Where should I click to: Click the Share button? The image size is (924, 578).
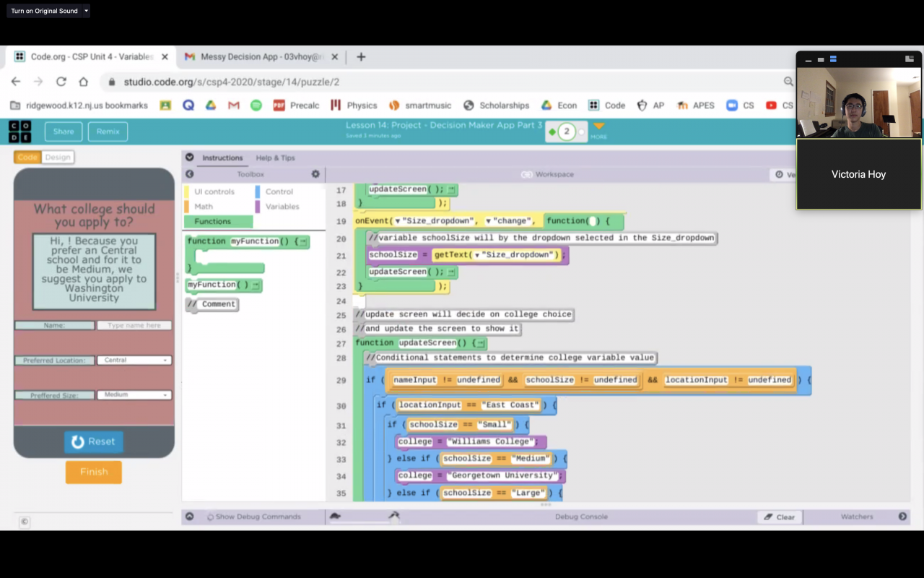tap(64, 131)
